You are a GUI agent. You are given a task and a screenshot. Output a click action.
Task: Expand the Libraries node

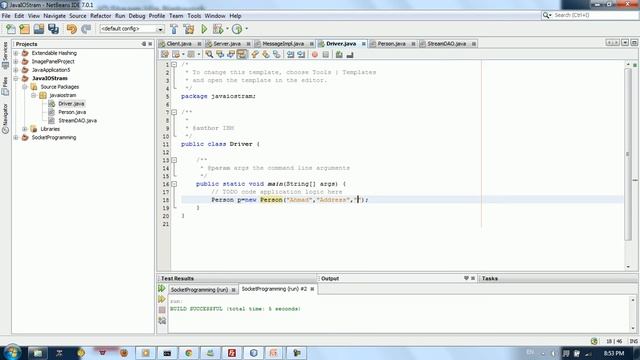click(24, 129)
